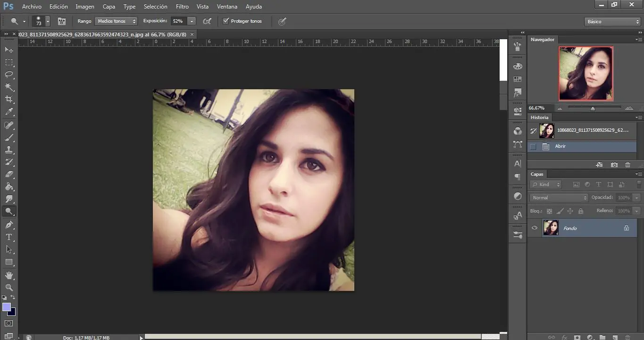This screenshot has height=340, width=644.
Task: Open the Ventana menu
Action: 227,7
